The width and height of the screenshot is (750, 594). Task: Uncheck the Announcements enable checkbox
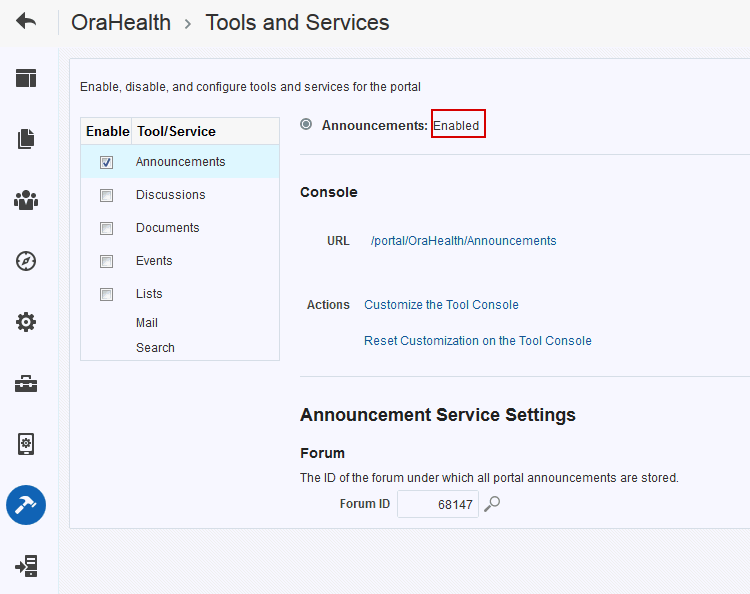coord(106,163)
